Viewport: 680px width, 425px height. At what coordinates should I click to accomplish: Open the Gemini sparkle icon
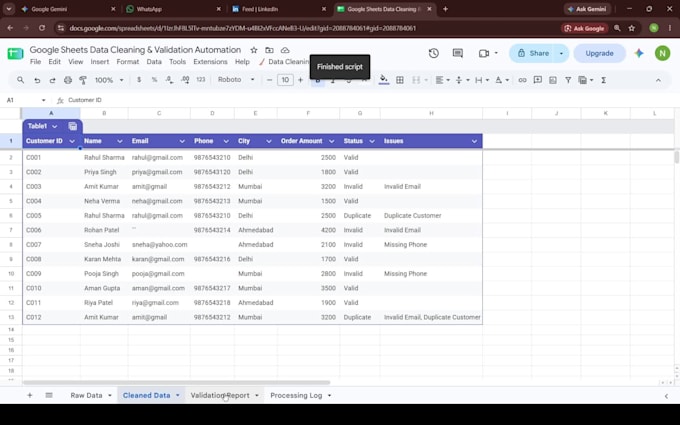coord(639,53)
